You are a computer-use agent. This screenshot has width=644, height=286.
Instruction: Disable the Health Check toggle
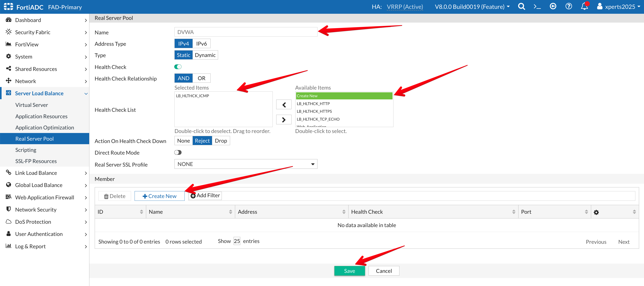[x=178, y=67]
